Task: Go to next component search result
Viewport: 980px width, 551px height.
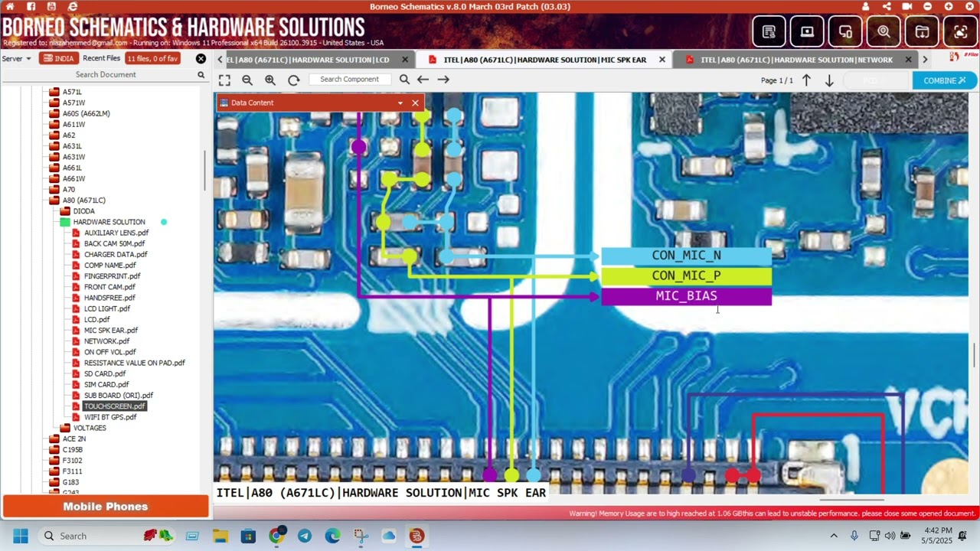Action: (443, 80)
